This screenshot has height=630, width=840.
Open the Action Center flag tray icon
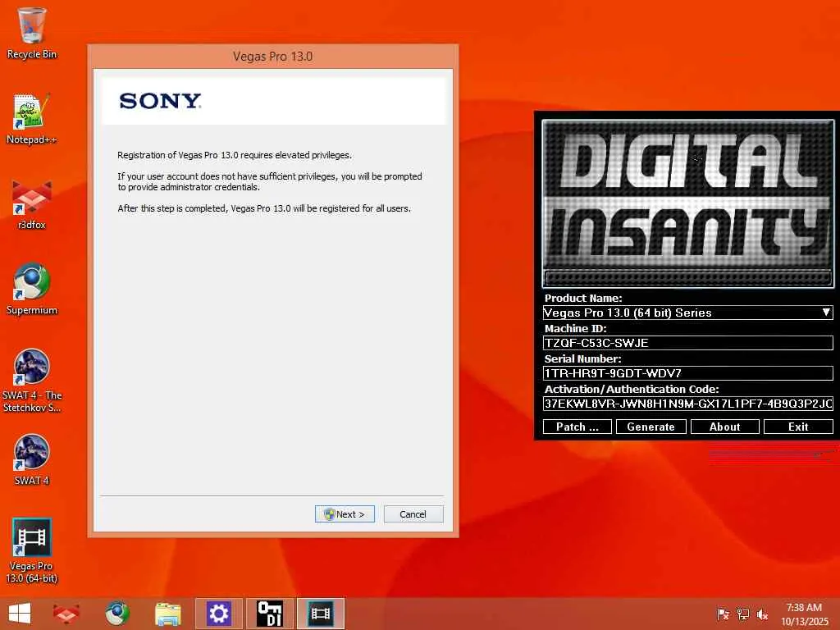723,614
